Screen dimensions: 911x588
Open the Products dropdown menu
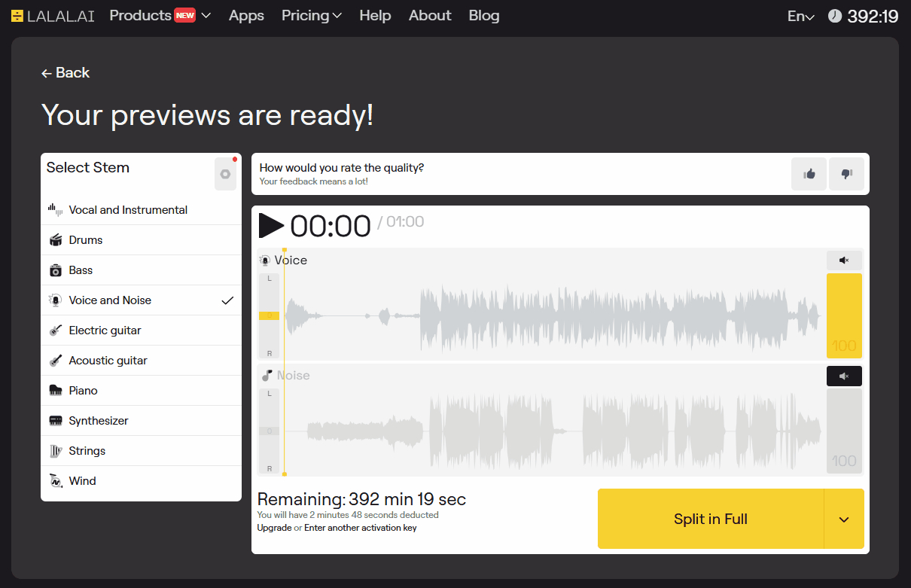point(160,15)
